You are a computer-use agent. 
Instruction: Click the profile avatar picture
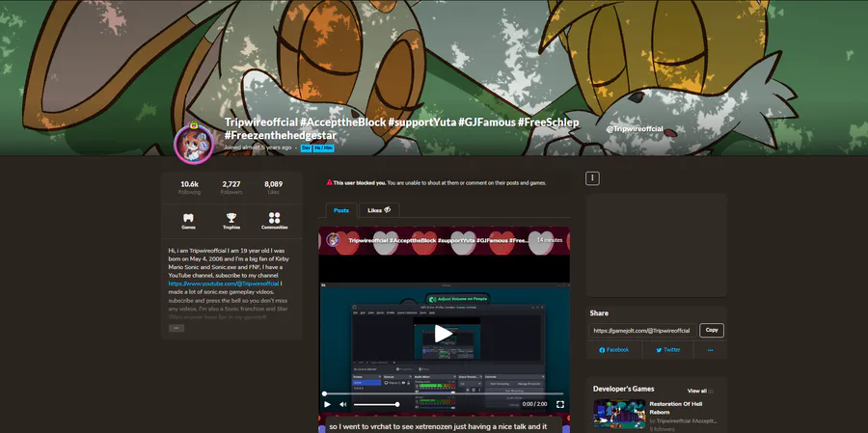pos(194,143)
